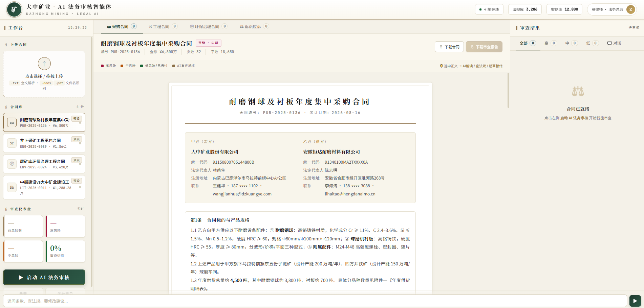Select the 全部 results filter tab
Viewport: 644px width, 308px height.
(x=528, y=43)
